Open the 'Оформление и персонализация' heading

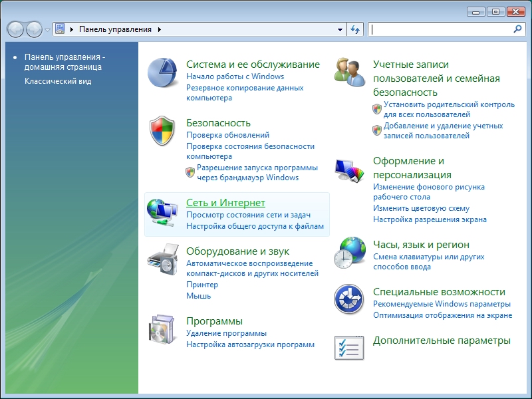click(x=412, y=168)
